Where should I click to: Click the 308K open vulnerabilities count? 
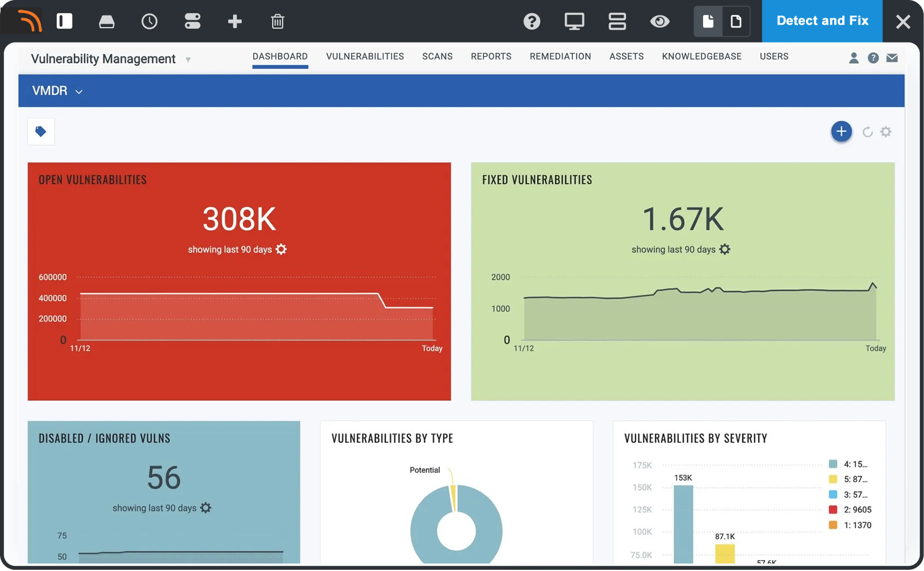[239, 220]
